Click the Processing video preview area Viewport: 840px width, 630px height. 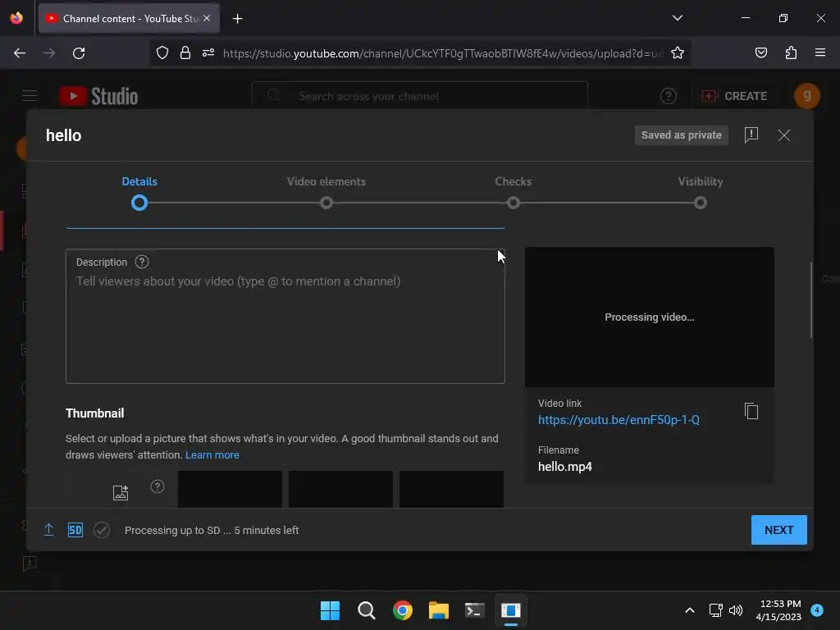click(650, 317)
